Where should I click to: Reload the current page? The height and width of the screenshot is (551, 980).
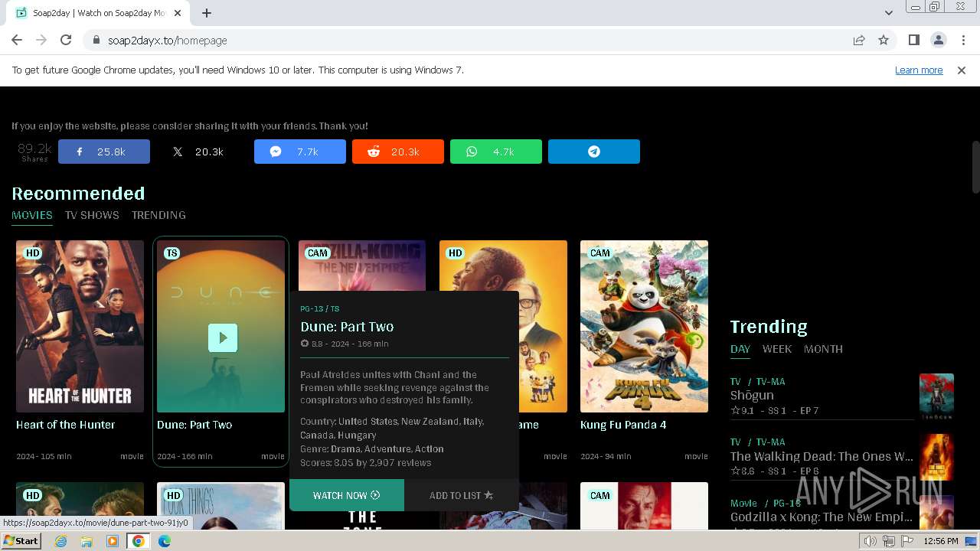point(66,40)
